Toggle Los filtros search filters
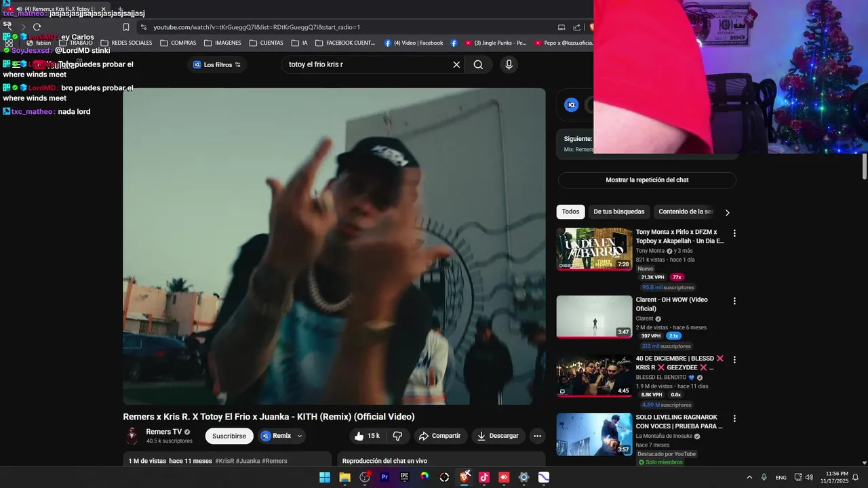Viewport: 868px width, 488px height. click(217, 65)
